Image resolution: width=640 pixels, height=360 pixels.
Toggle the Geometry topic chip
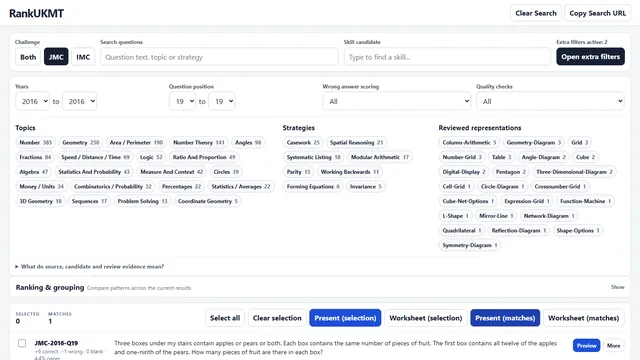click(x=80, y=142)
